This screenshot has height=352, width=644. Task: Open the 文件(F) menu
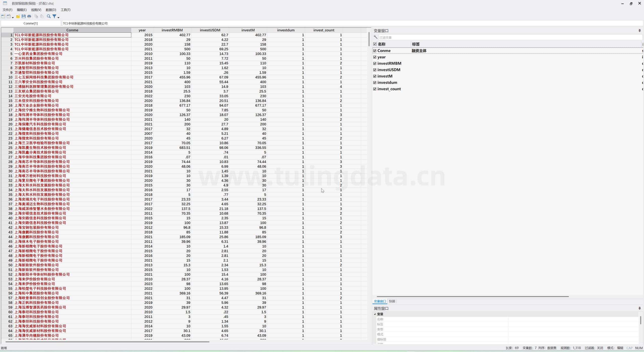pos(8,10)
